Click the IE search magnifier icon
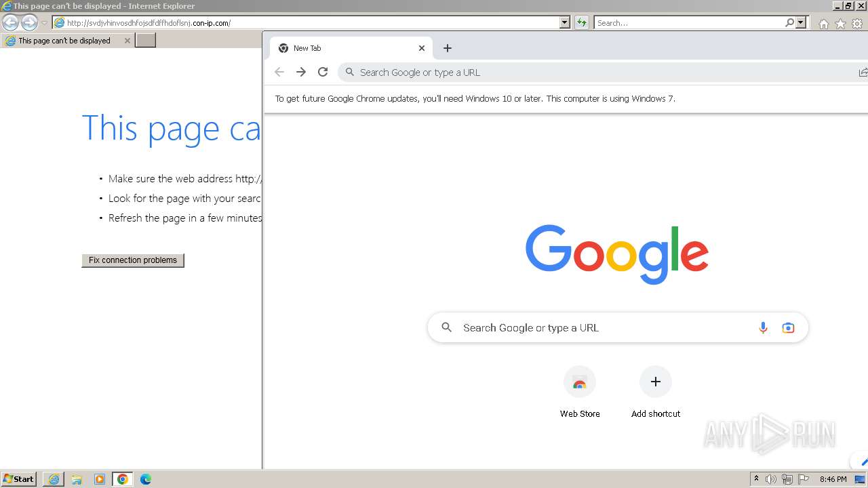Viewport: 868px width, 488px height. coord(789,22)
